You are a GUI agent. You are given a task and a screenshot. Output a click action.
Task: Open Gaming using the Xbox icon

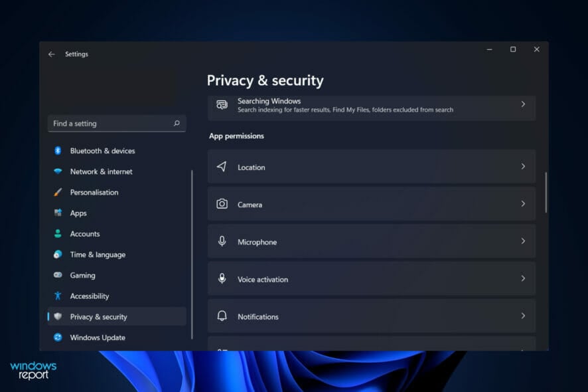(x=58, y=275)
